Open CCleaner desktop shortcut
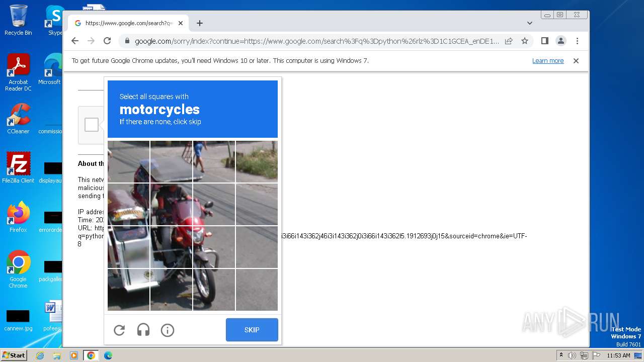The image size is (644, 362). click(18, 119)
